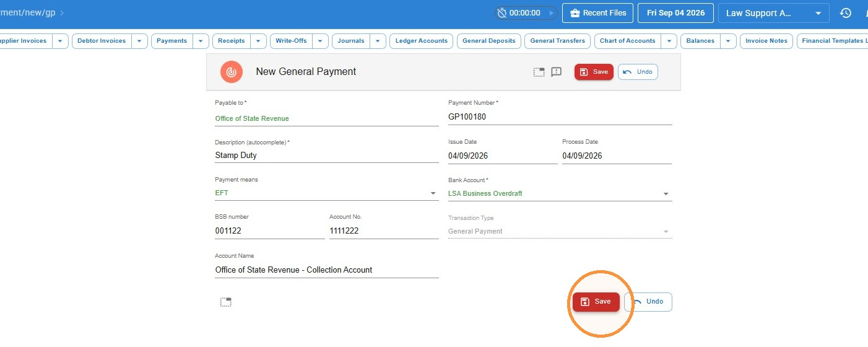Start the timer play arrow
This screenshot has height=347, width=868.
[551, 12]
